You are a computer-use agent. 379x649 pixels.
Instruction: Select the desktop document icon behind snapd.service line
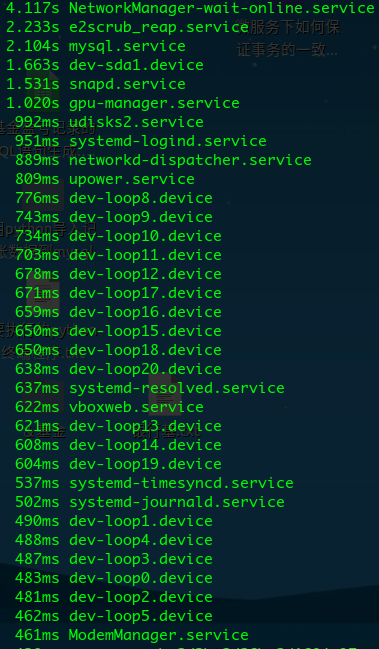[43, 90]
